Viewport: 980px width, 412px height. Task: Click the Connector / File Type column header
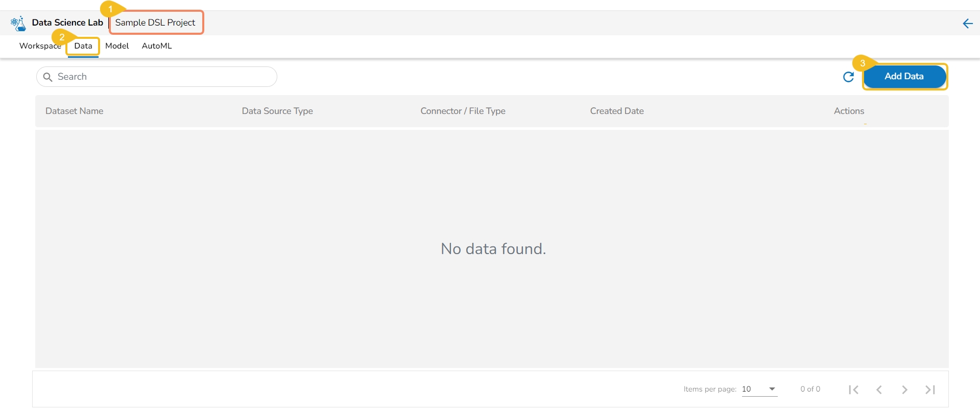click(463, 111)
